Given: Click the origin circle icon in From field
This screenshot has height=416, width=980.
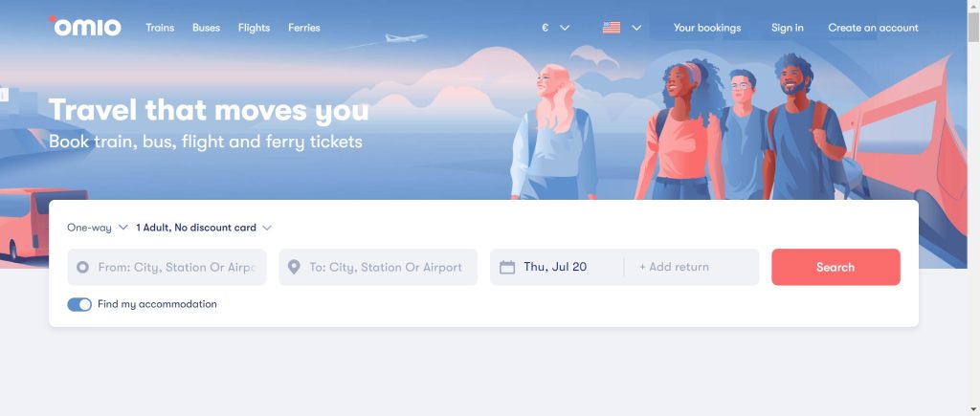Looking at the screenshot, I should click(x=82, y=268).
